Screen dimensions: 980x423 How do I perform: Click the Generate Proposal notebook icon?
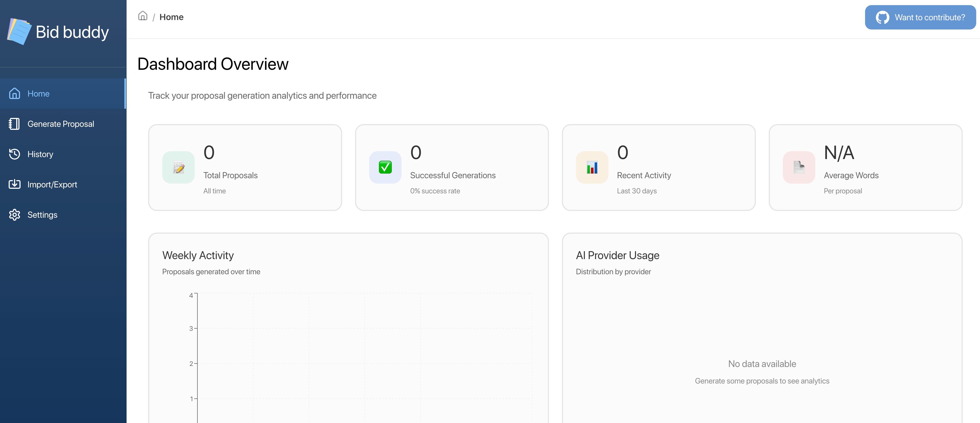(14, 124)
